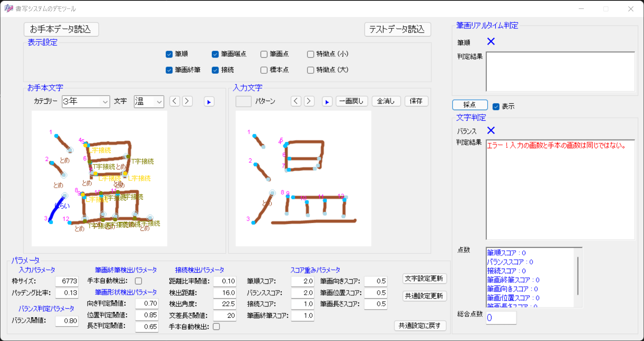This screenshot has width=644, height=341.
Task: Click the 筆画リアルタイム判定 result textbox
Action: coord(561,72)
